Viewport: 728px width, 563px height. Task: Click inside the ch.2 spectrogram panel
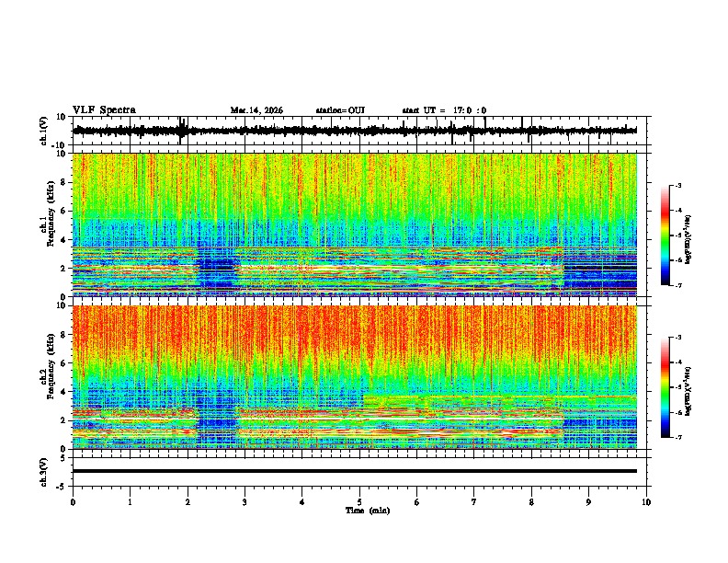click(x=354, y=377)
